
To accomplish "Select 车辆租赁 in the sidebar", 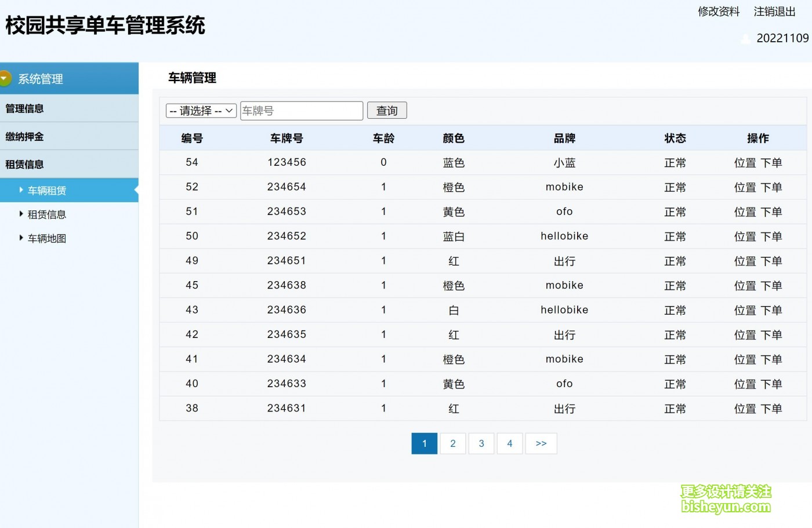I will 47,191.
